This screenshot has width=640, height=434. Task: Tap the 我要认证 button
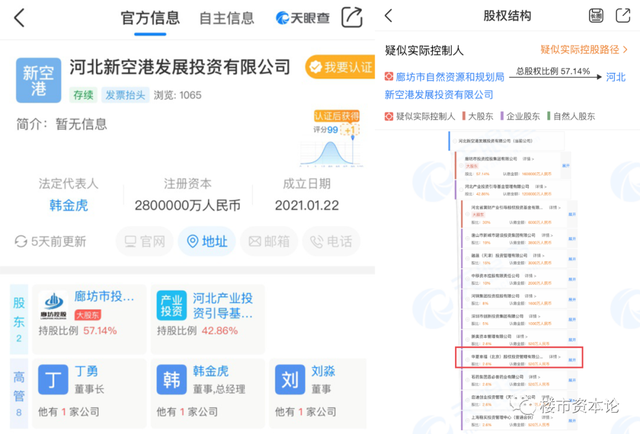coord(340,67)
